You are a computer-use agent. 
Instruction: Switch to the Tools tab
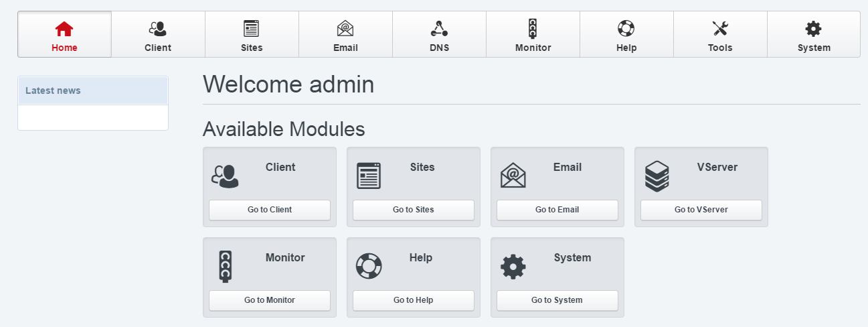720,35
